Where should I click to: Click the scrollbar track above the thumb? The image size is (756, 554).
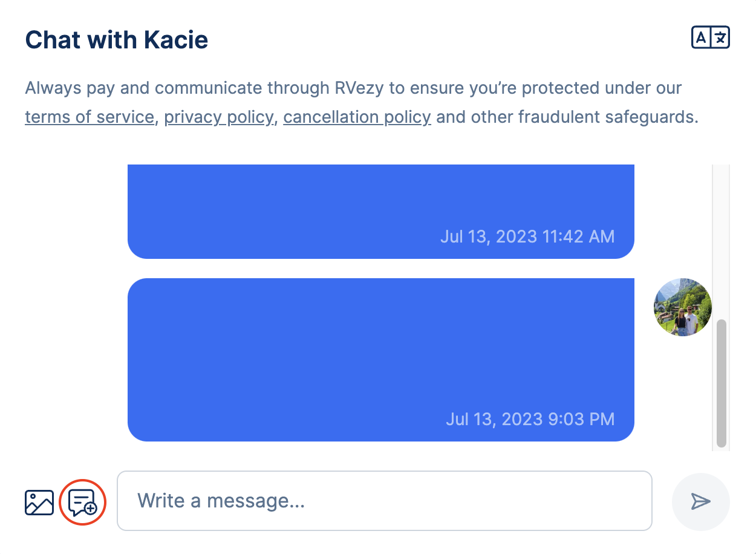pos(721,242)
